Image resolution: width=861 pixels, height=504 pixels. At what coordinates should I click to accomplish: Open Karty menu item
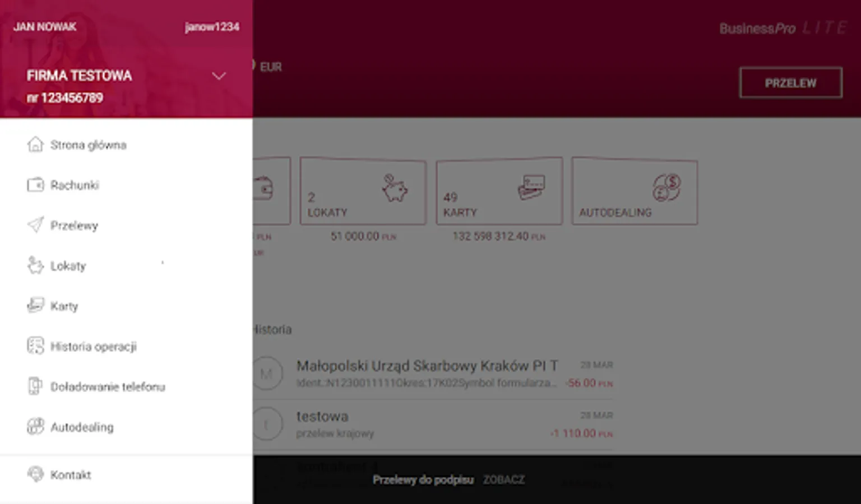pos(126,306)
